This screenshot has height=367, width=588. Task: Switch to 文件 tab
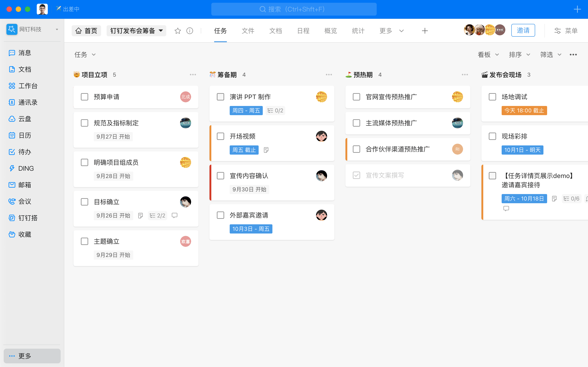point(248,31)
